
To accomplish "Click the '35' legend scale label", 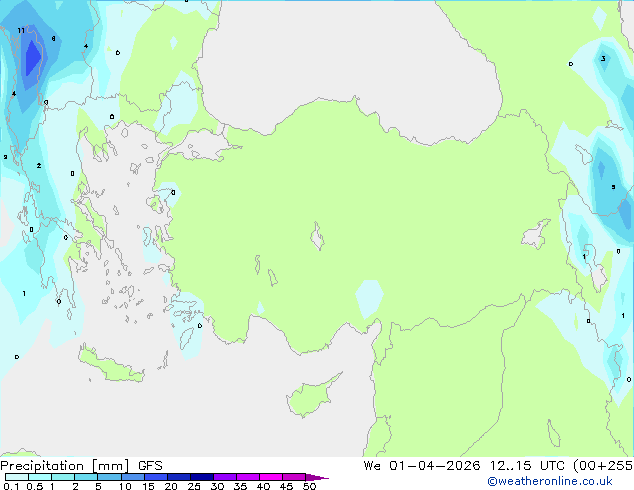I will click(x=240, y=486).
